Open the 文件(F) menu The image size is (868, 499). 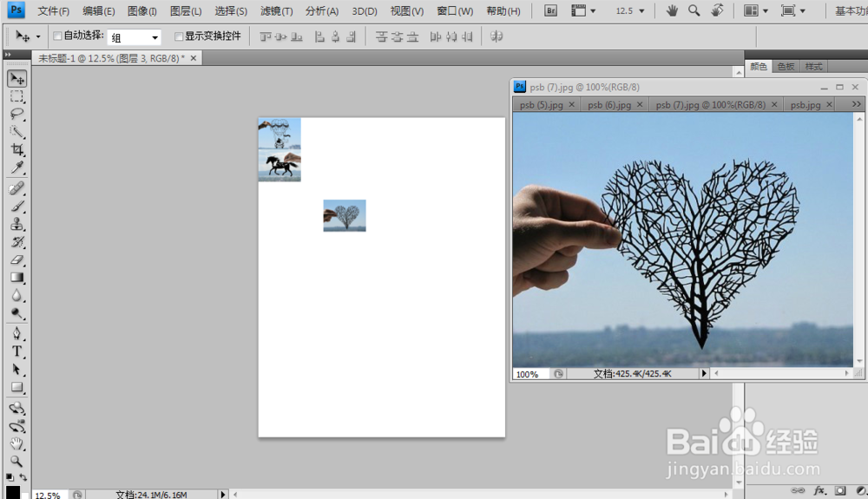click(53, 11)
